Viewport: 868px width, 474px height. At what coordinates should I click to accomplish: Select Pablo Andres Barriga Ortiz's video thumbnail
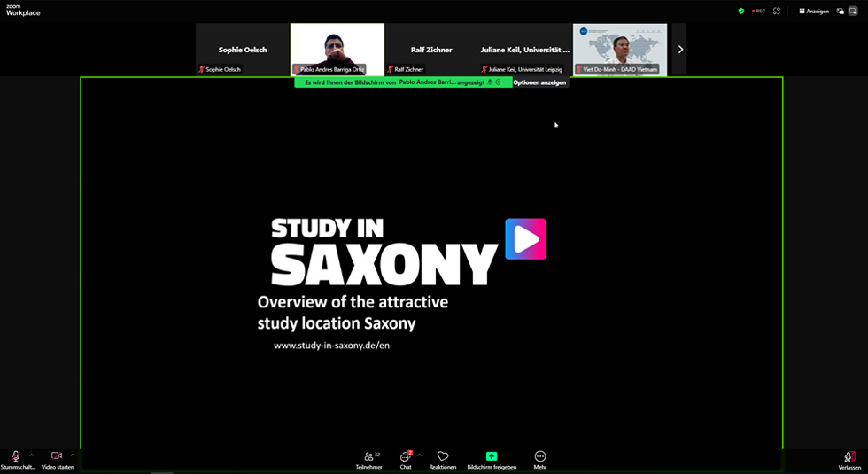coord(337,49)
